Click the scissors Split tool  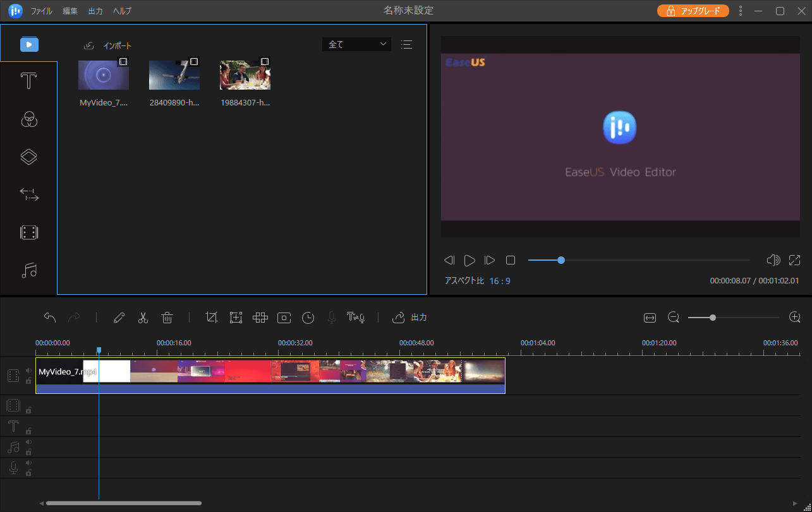coord(143,318)
